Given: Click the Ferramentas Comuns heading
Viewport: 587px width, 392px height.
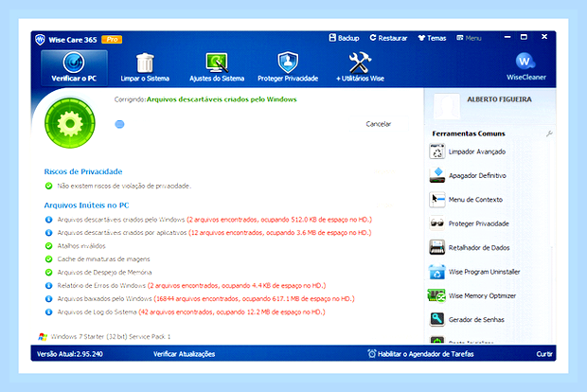Looking at the screenshot, I should click(469, 134).
